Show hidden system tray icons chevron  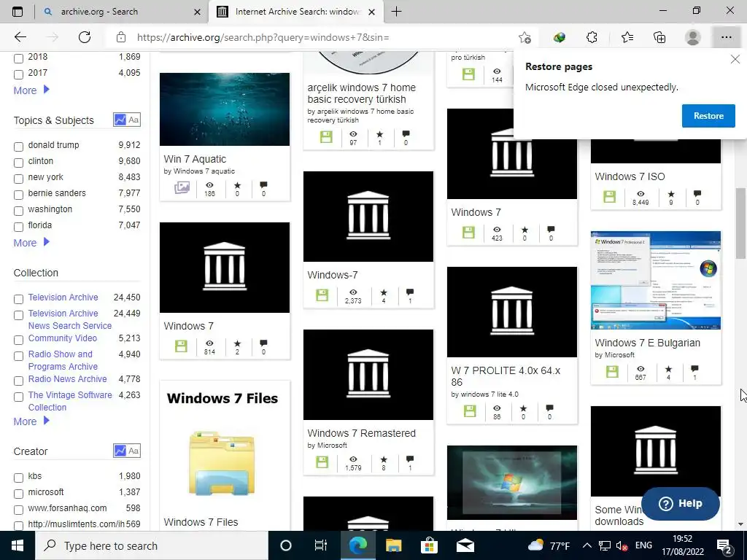coord(587,545)
